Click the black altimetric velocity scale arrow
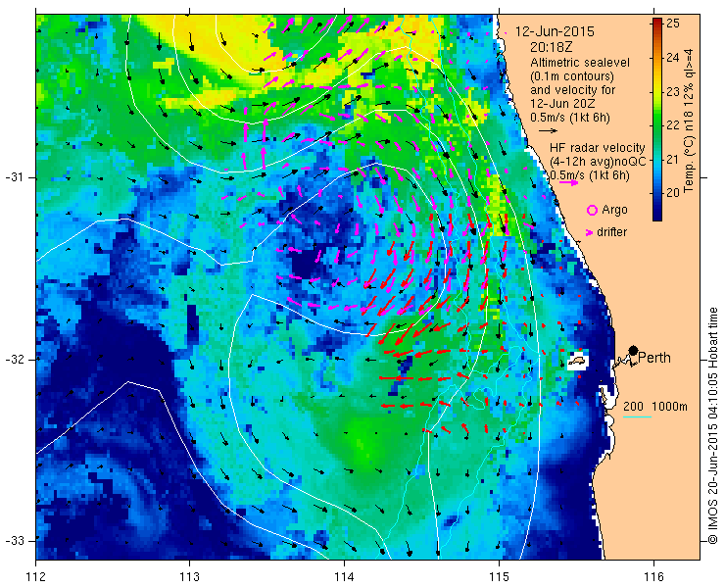The image size is (725, 588). tap(549, 131)
